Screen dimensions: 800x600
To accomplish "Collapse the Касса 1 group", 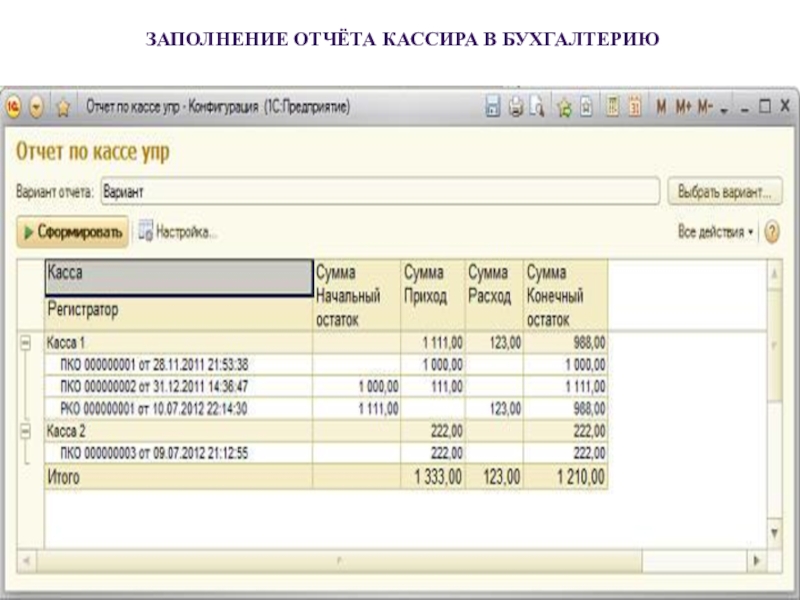I will click(x=26, y=343).
